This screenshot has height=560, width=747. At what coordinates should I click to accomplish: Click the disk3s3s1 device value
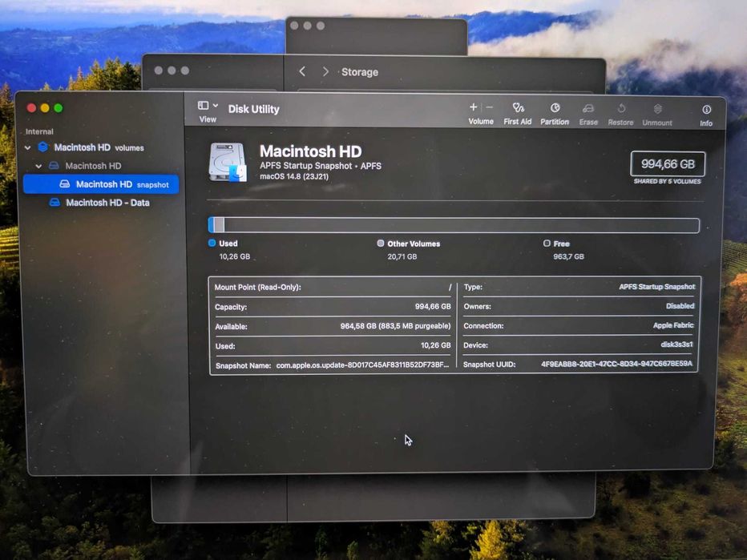click(676, 344)
